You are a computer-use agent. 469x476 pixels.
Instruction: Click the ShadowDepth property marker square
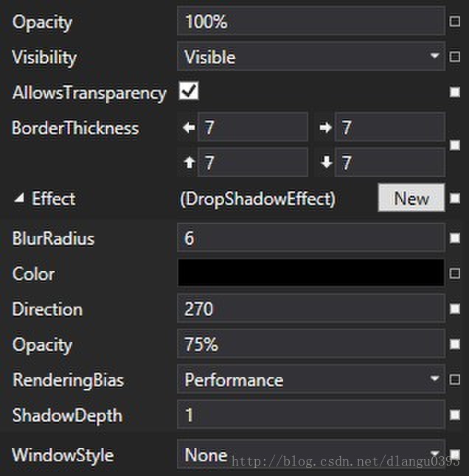pyautogui.click(x=454, y=415)
